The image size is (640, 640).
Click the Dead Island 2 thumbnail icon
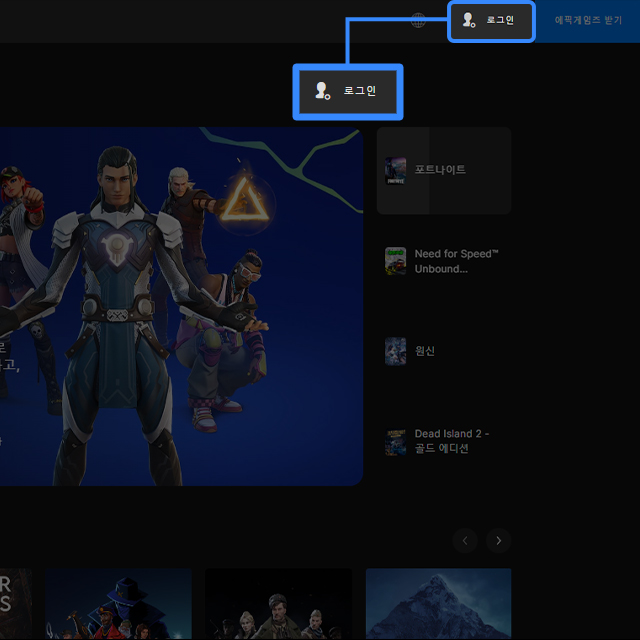[x=396, y=442]
